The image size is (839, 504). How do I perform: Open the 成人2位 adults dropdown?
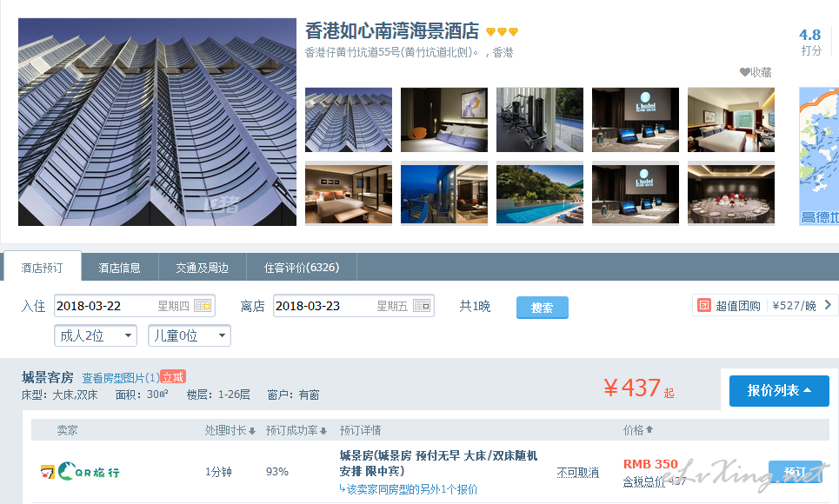(x=96, y=335)
